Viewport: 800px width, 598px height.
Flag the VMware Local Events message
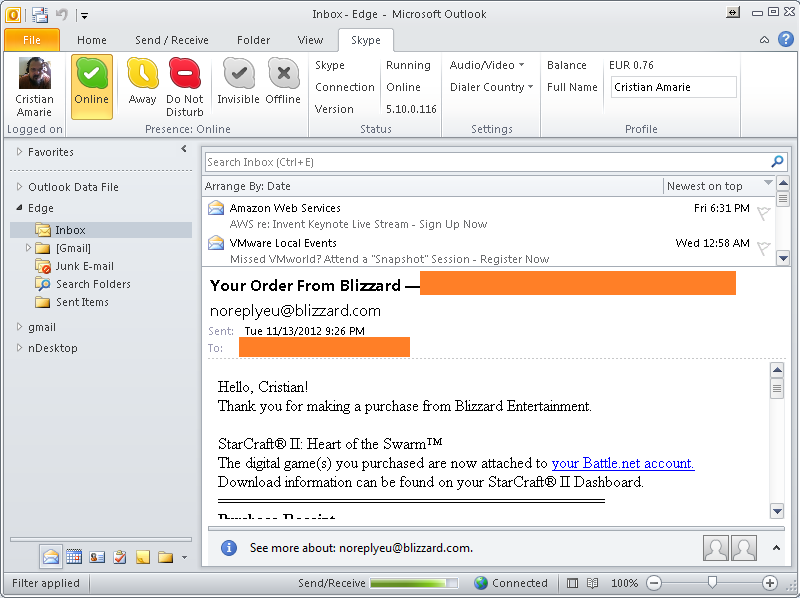pos(763,248)
